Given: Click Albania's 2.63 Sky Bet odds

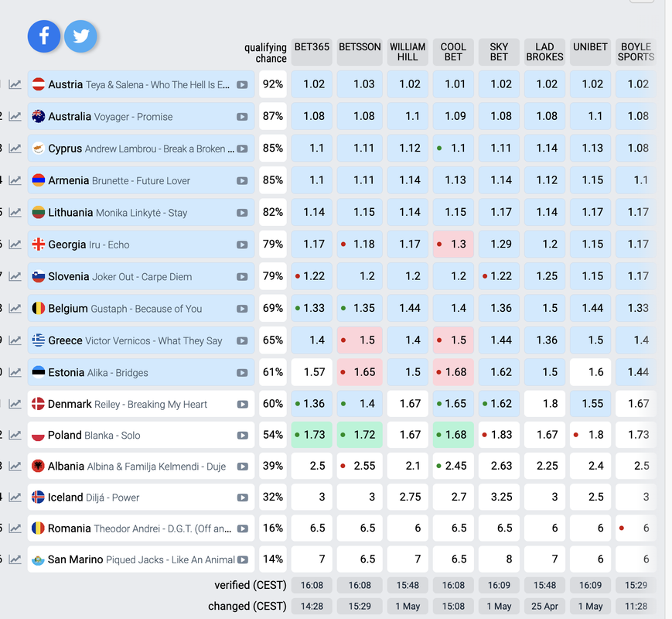Looking at the screenshot, I should tap(499, 466).
